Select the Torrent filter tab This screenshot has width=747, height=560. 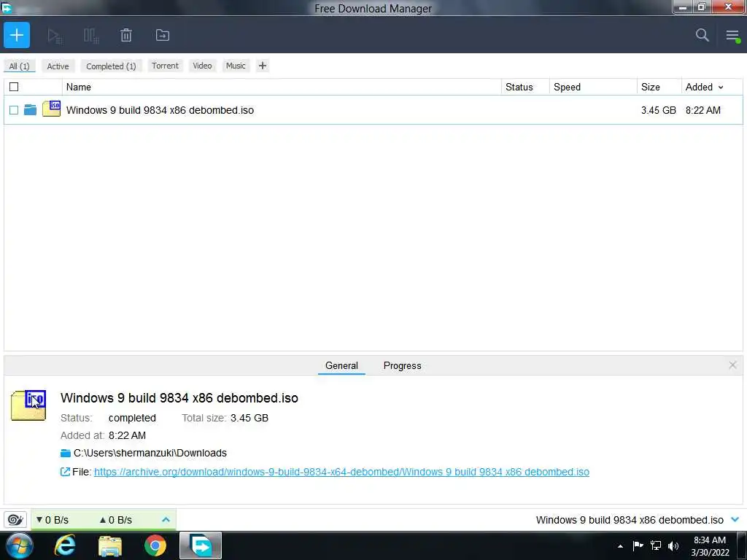(165, 66)
